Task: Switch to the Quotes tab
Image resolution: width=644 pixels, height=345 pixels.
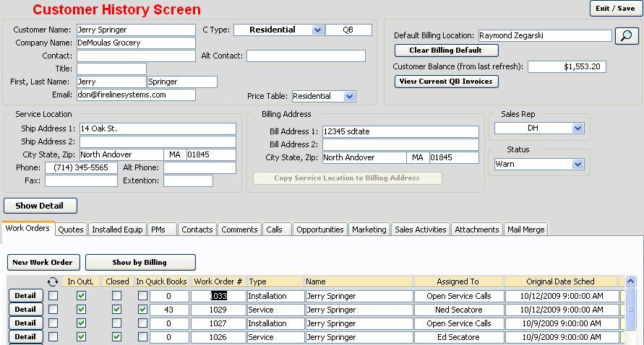Action: click(71, 230)
